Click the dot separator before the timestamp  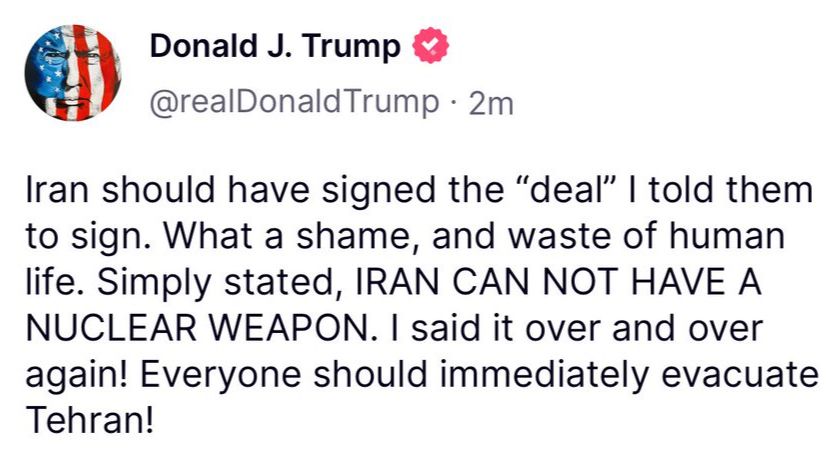tap(454, 104)
